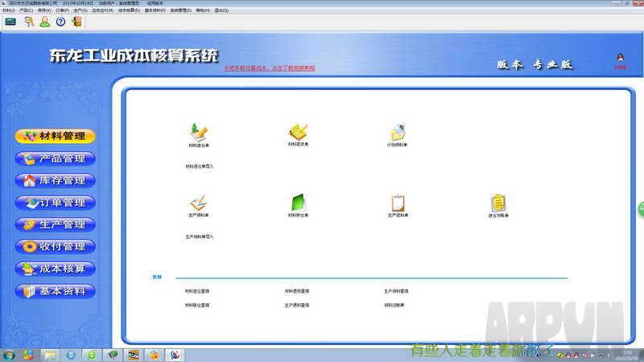644x362 pixels.
Task: Open the 生产退料单 clipboard icon
Action: [x=397, y=203]
